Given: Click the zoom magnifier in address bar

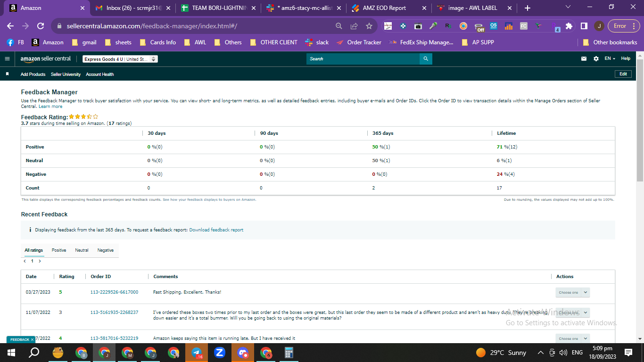Looking at the screenshot, I should (x=339, y=26).
